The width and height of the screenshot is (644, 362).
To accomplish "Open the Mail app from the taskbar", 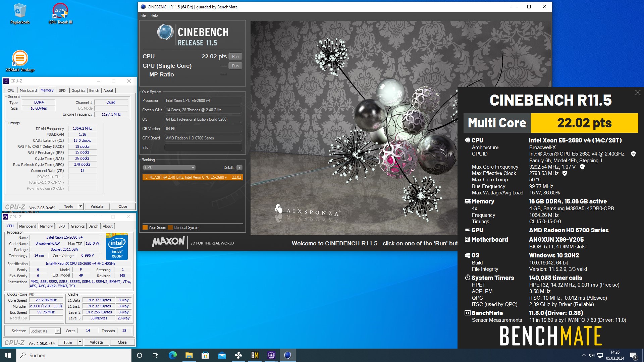I will coord(222,355).
